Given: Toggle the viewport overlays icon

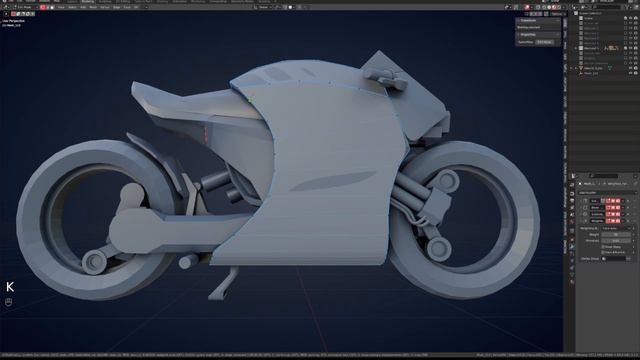Looking at the screenshot, I should (527, 7).
